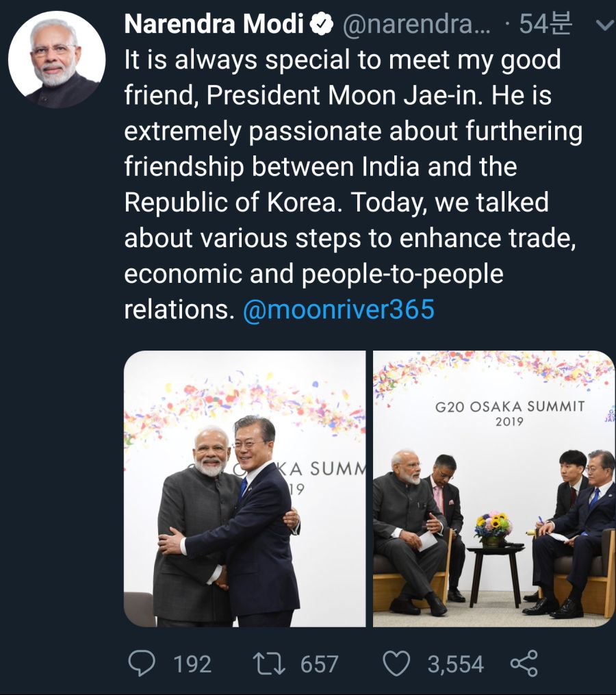Tap the share icon
Screen dimensions: 616x695
point(524,664)
